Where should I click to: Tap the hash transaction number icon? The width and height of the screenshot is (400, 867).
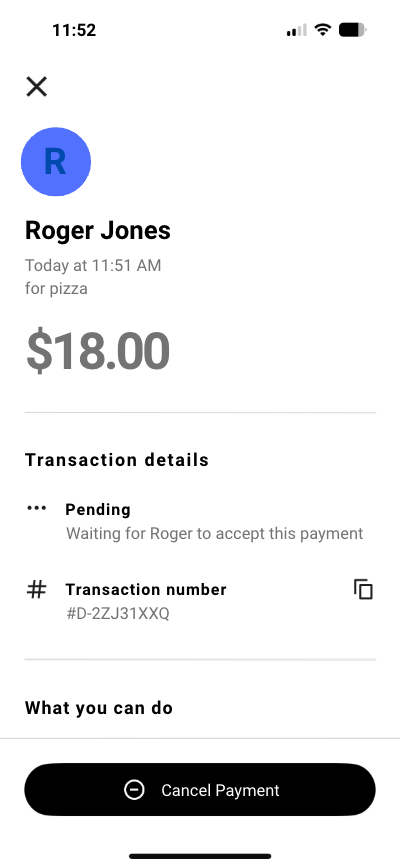(37, 589)
